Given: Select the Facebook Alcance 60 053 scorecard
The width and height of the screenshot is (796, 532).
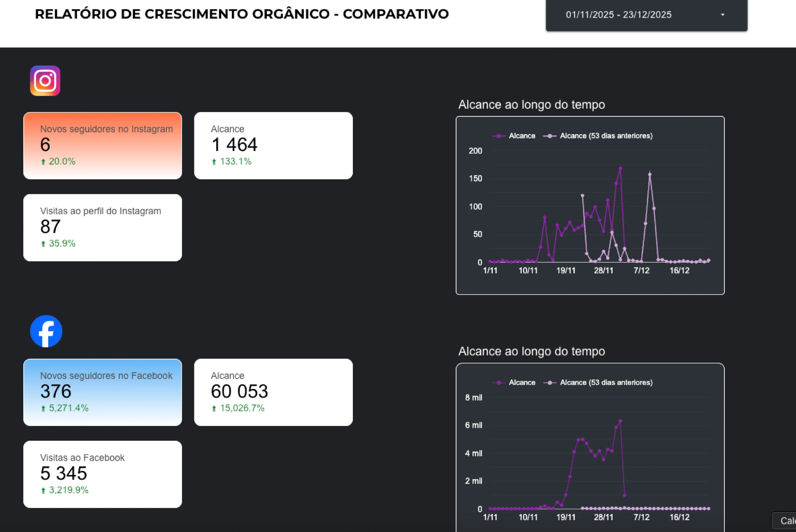Looking at the screenshot, I should click(x=273, y=392).
